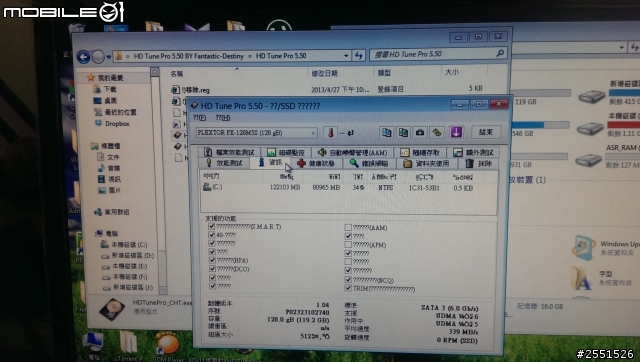Open 字型 fonts icon in background window

pos(581,278)
